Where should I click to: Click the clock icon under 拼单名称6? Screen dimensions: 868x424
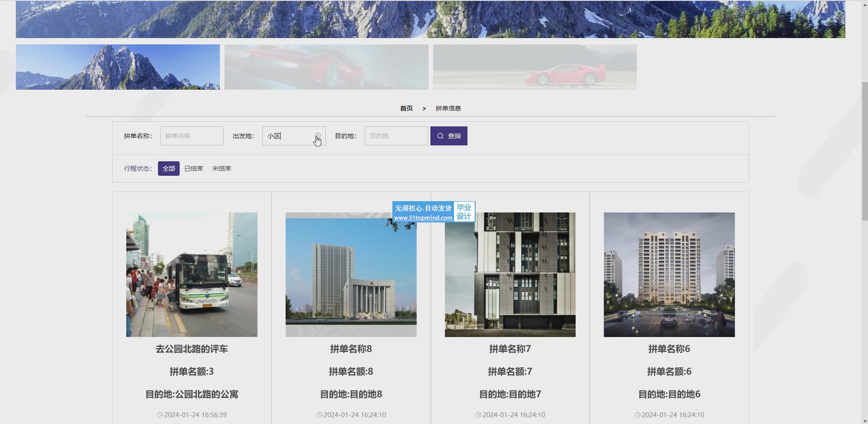637,415
